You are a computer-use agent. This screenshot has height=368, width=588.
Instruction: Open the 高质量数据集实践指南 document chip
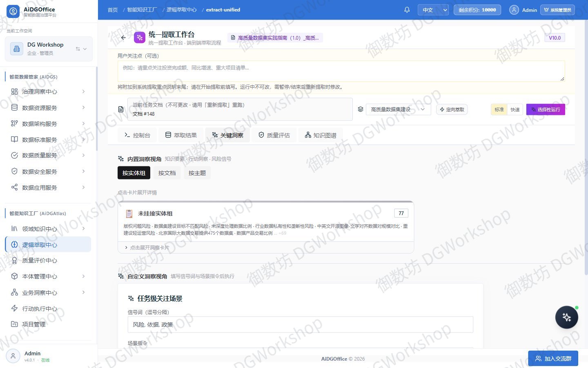(275, 38)
